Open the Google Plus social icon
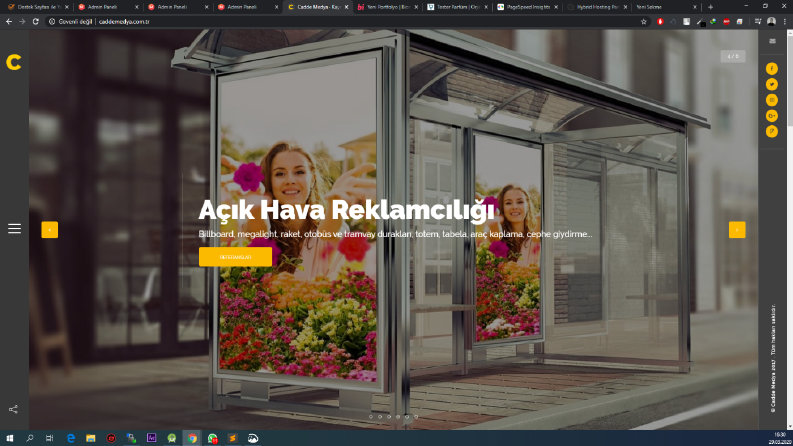 pyautogui.click(x=772, y=116)
